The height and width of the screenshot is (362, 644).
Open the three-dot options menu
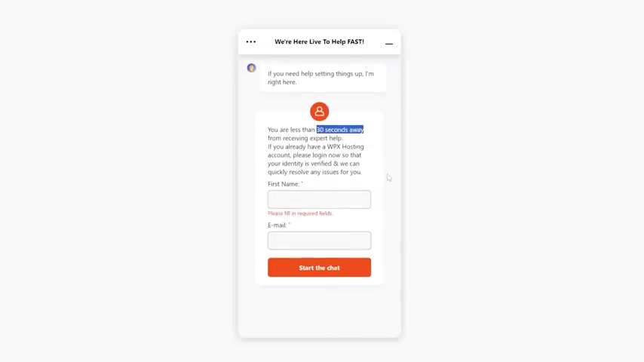(251, 41)
